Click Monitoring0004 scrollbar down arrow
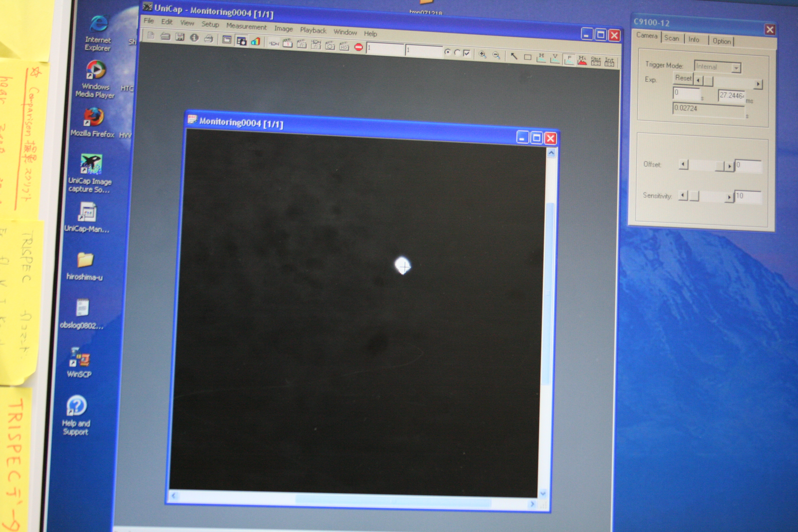Image resolution: width=798 pixels, height=532 pixels. tap(543, 494)
